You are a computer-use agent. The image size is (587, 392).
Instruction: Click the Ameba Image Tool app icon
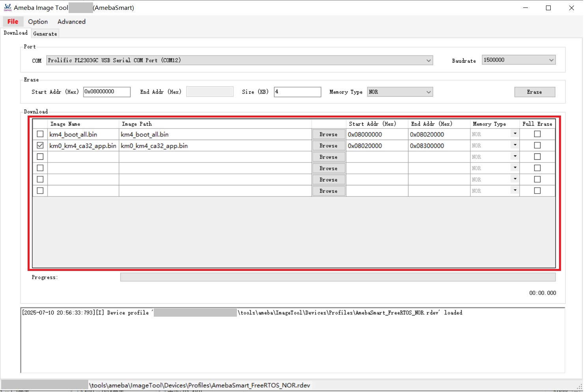click(7, 7)
